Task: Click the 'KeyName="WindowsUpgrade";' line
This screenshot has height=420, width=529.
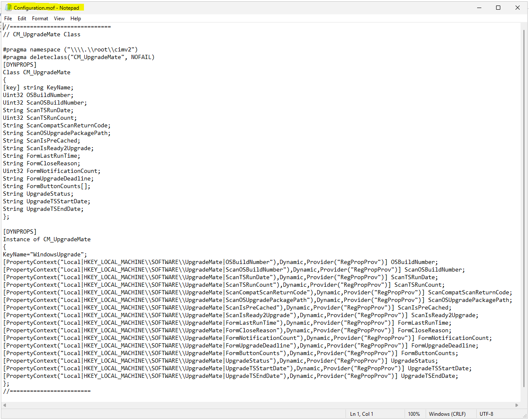Action: point(45,255)
